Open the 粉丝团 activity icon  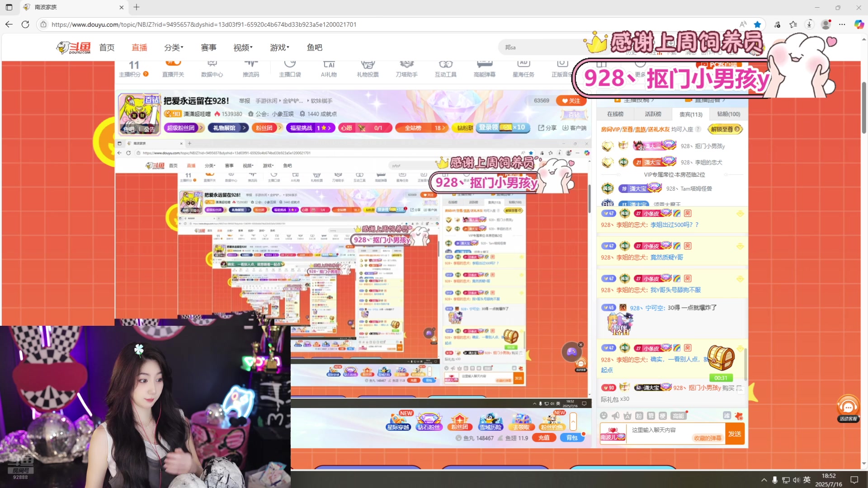click(459, 421)
